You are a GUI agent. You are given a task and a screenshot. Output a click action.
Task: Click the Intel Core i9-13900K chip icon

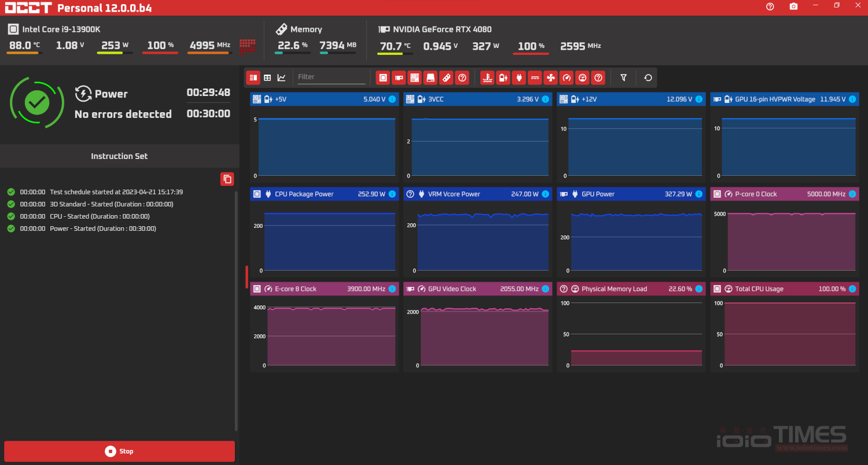[13, 29]
